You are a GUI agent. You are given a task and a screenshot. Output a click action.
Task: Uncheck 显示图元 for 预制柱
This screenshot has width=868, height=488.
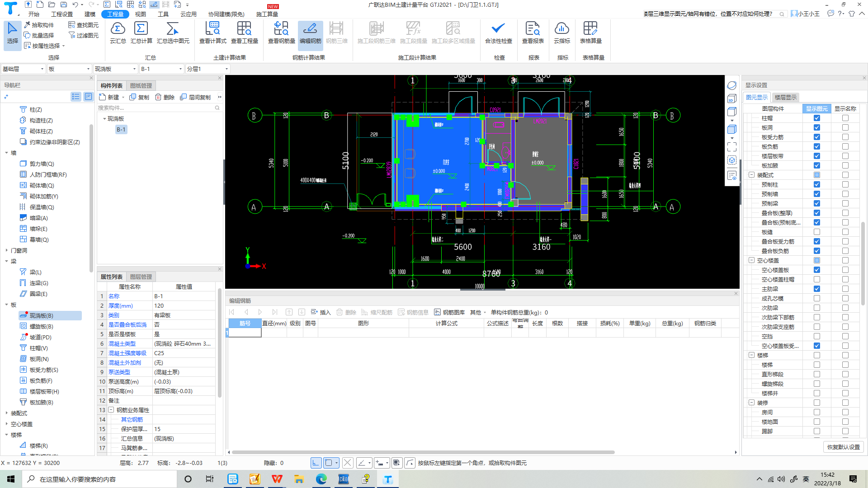[816, 184]
